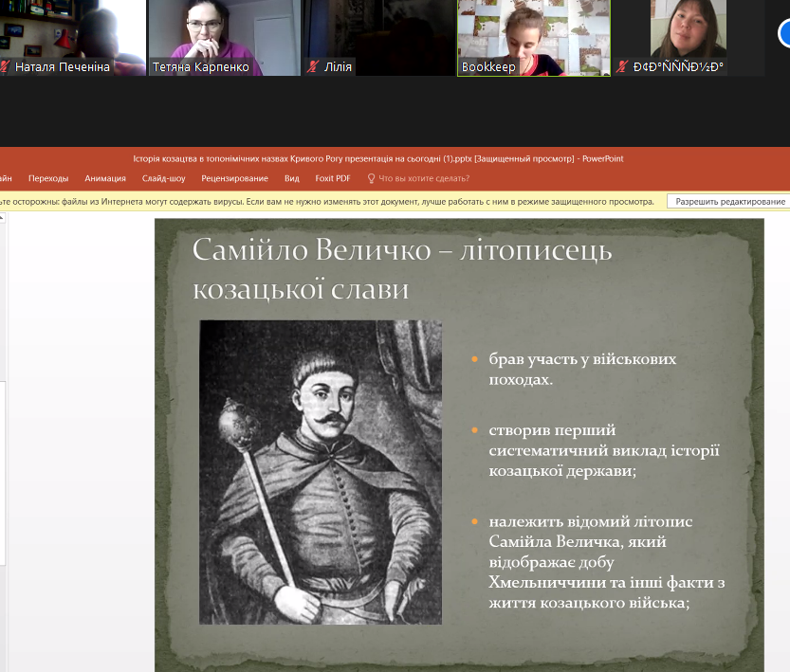The width and height of the screenshot is (790, 672).
Task: Click the blue round button at the video strip edge
Action: click(x=784, y=33)
